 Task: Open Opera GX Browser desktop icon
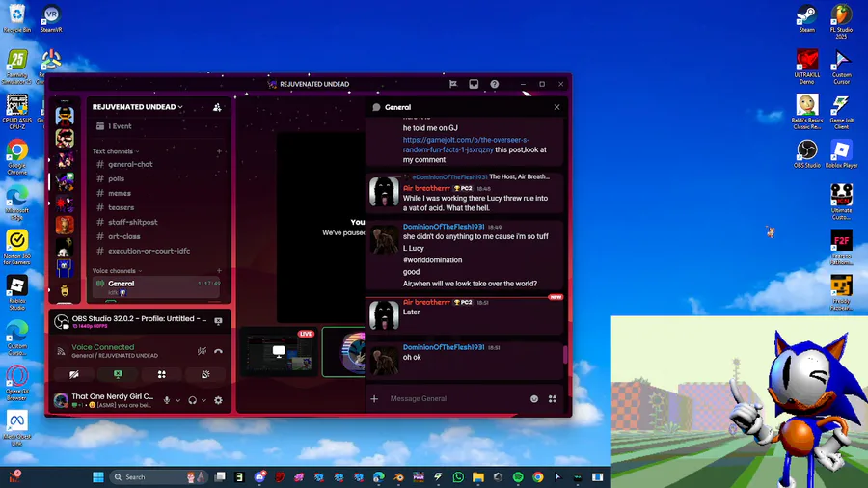click(x=17, y=382)
